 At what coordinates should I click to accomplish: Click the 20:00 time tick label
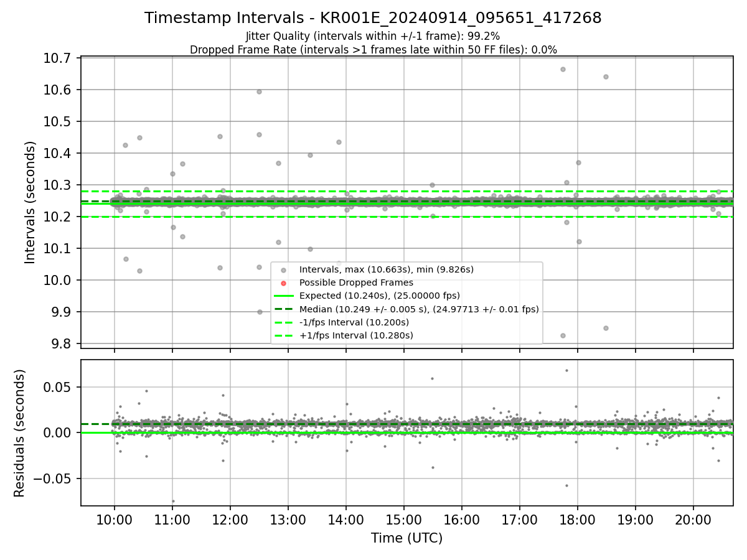click(x=693, y=519)
